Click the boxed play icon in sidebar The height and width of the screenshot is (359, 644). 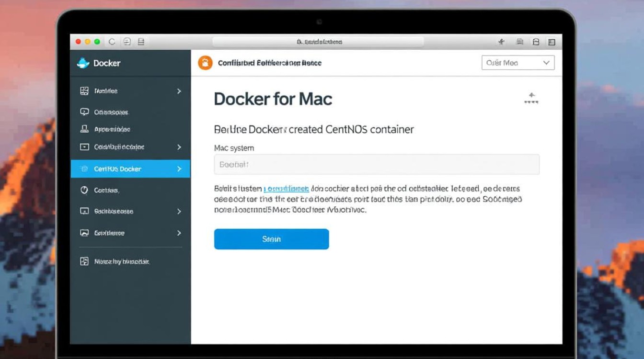click(x=84, y=147)
